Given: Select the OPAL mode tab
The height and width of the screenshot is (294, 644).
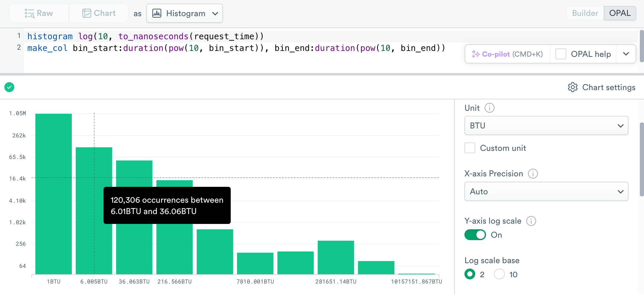Looking at the screenshot, I should click(x=620, y=13).
